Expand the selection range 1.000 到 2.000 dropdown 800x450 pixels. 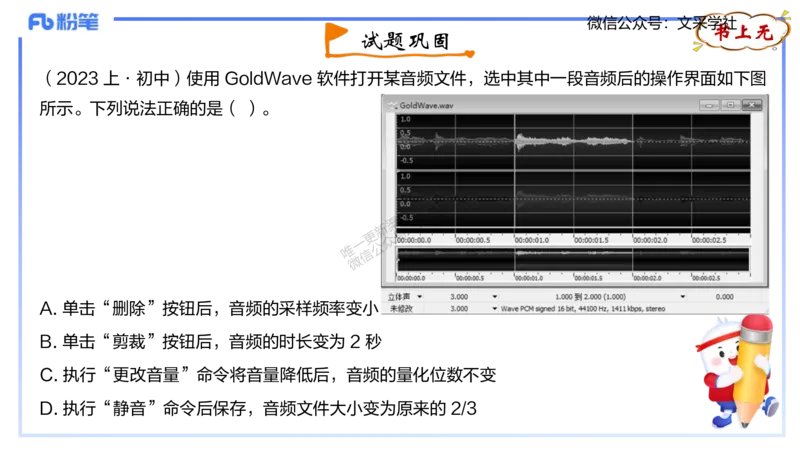[x=683, y=297]
